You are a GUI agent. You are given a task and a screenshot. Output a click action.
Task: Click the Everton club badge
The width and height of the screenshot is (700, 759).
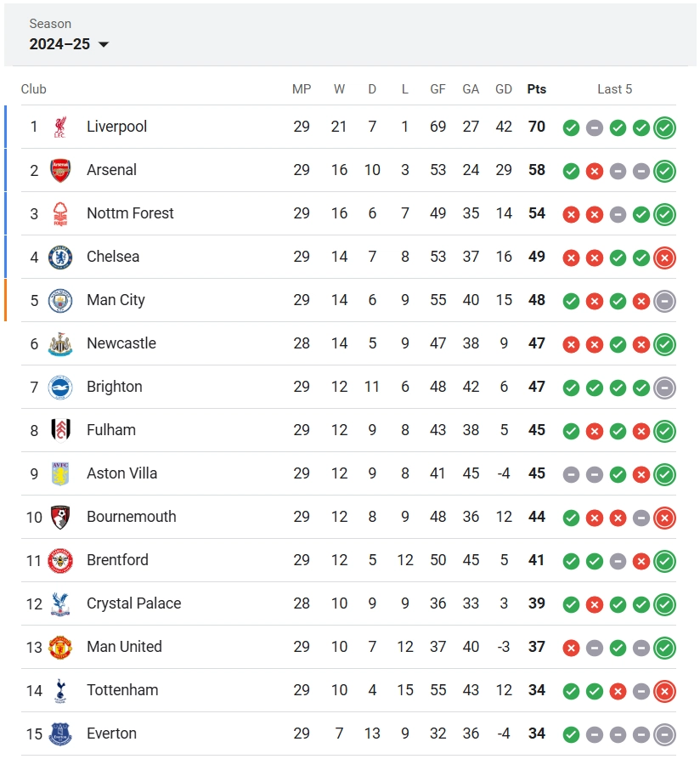coord(60,734)
